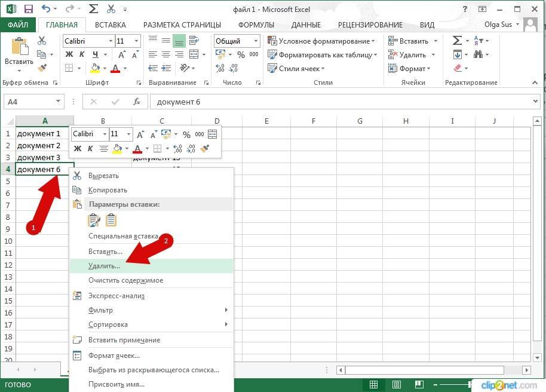Apply red font color in mini toolbar
This screenshot has width=546, height=392.
(137, 149)
